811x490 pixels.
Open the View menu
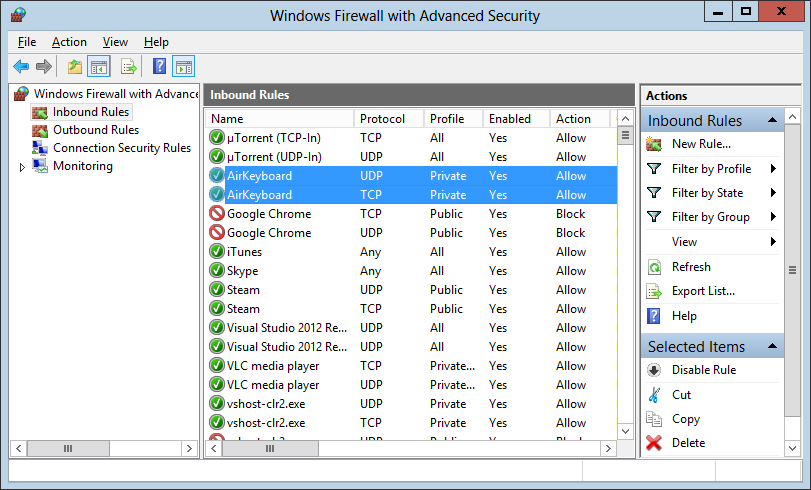coord(115,42)
